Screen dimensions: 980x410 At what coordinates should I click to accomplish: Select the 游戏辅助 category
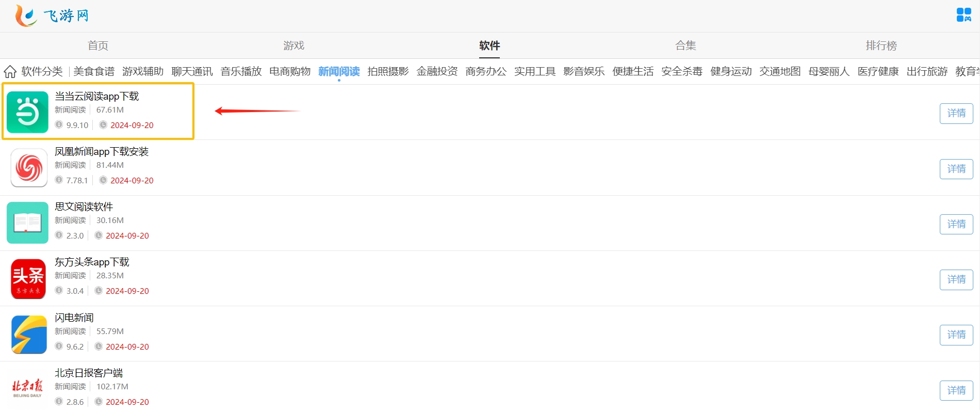143,71
